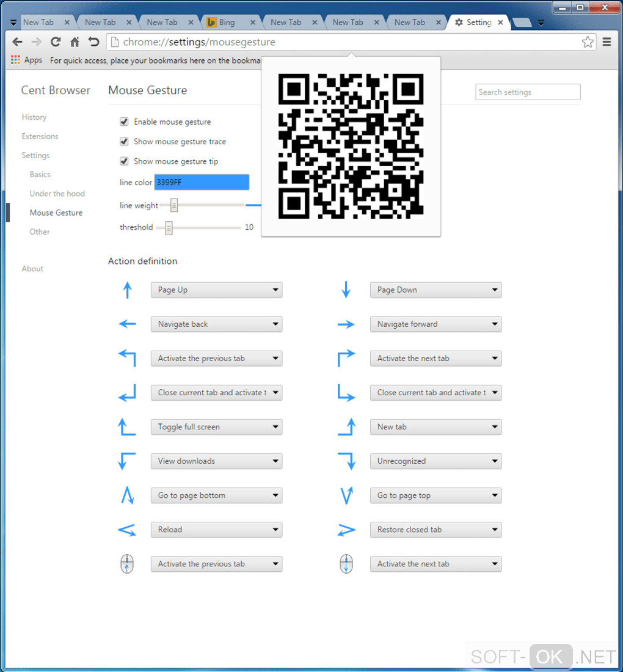Click the mouse wheel up icon

pos(127,564)
